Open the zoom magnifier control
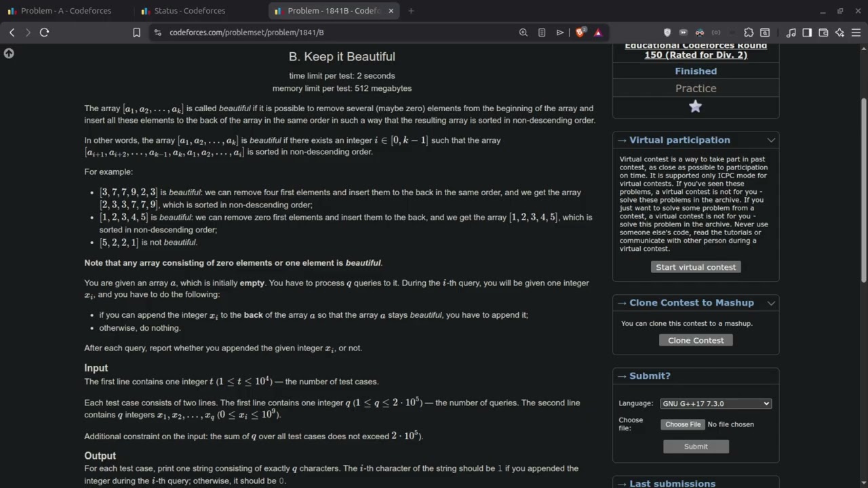Image resolution: width=868 pixels, height=488 pixels. click(523, 32)
